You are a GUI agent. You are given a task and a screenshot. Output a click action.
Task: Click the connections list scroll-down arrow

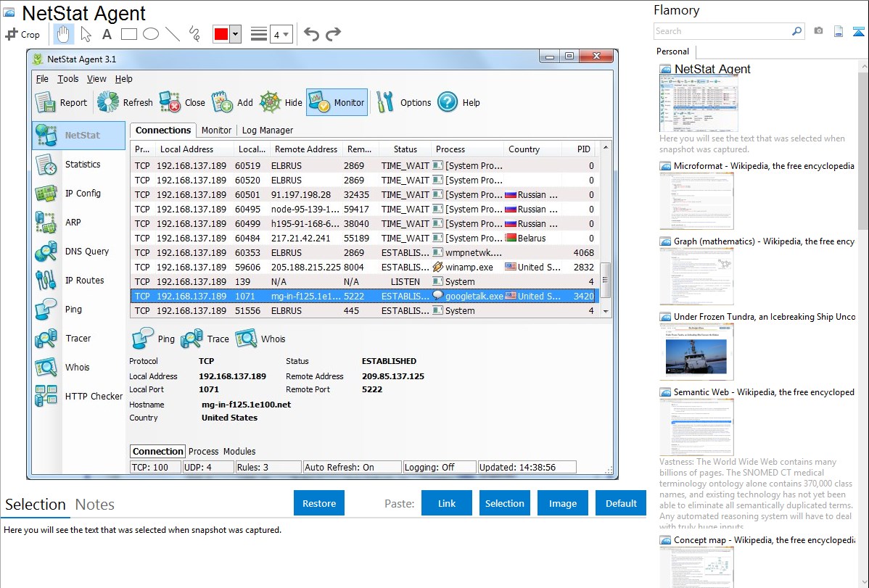(606, 312)
